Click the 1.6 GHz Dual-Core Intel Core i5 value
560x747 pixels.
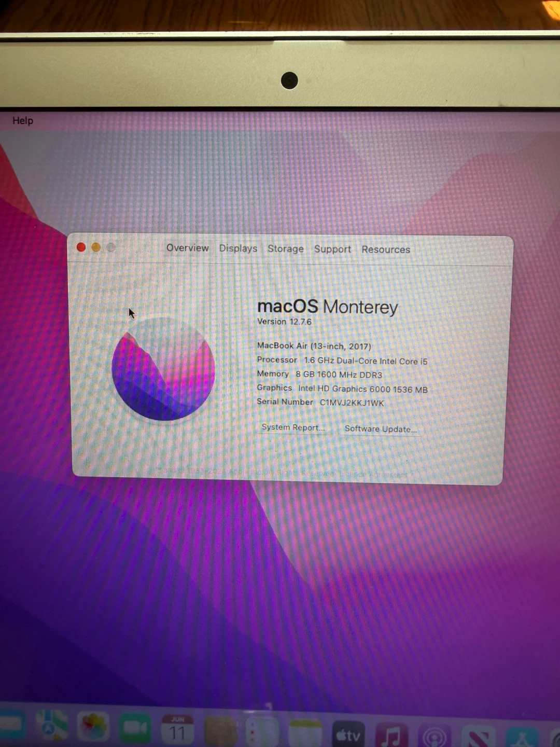(366, 361)
